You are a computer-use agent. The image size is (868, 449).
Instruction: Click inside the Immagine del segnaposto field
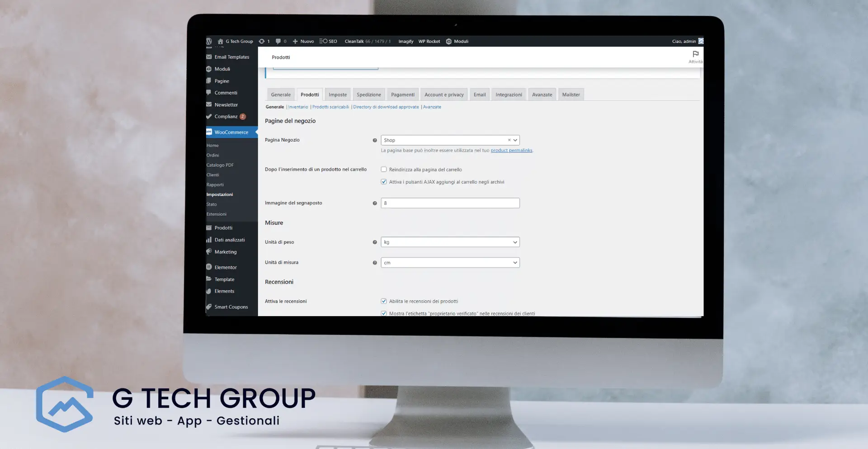(x=450, y=203)
